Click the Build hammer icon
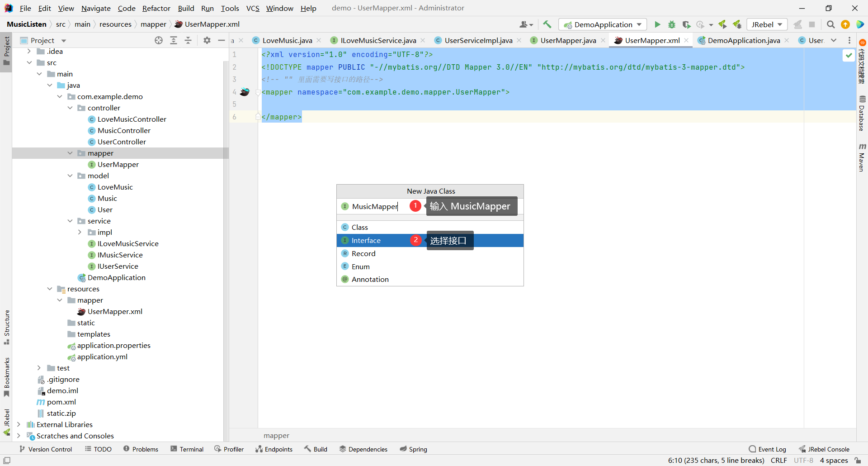868x466 pixels. tap(547, 24)
